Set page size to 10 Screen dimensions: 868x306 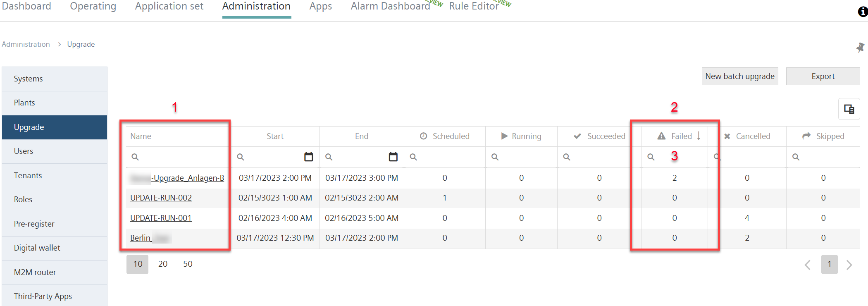[x=138, y=264]
